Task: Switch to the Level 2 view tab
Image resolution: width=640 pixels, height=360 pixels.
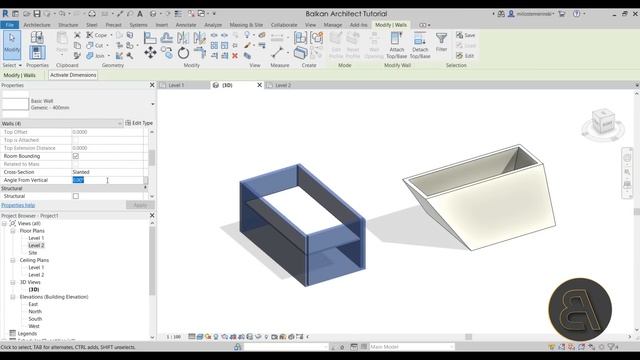Action: 283,85
